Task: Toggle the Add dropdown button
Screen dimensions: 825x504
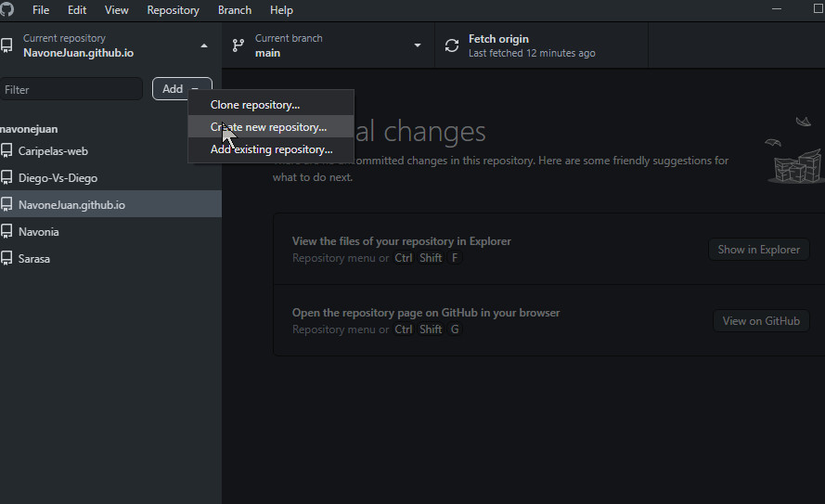Action: (x=182, y=89)
